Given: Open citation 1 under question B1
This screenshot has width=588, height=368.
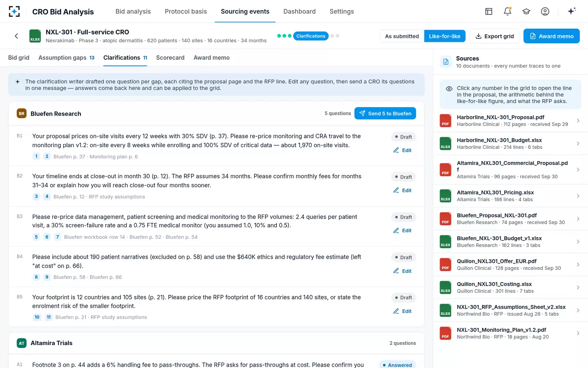Looking at the screenshot, I should tap(36, 156).
